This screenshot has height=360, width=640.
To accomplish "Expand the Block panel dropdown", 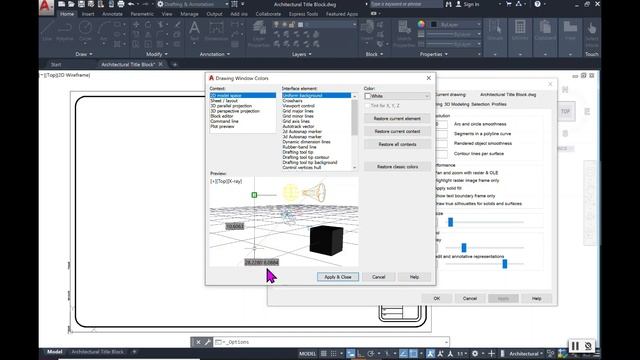I will point(374,54).
